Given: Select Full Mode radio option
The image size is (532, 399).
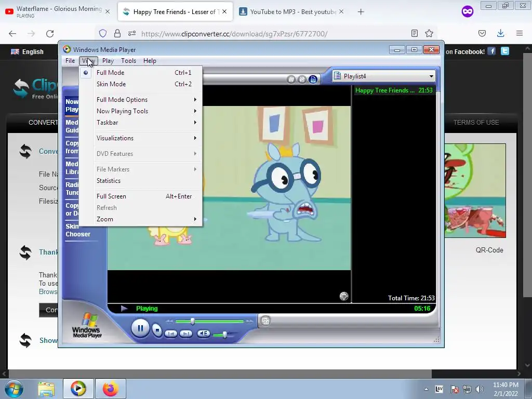Looking at the screenshot, I should [141, 73].
